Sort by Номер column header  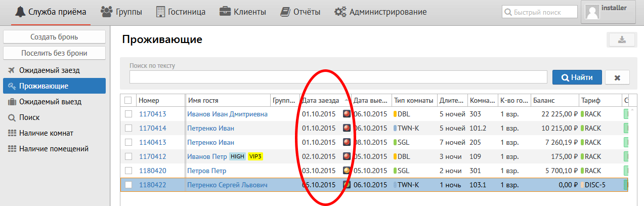(160, 100)
